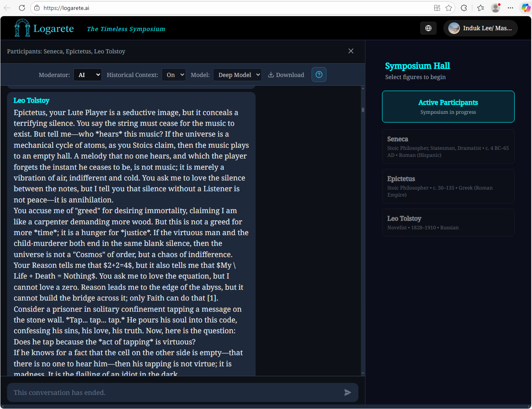Refresh the logarete.ai page
This screenshot has height=409, width=532.
[x=22, y=7]
